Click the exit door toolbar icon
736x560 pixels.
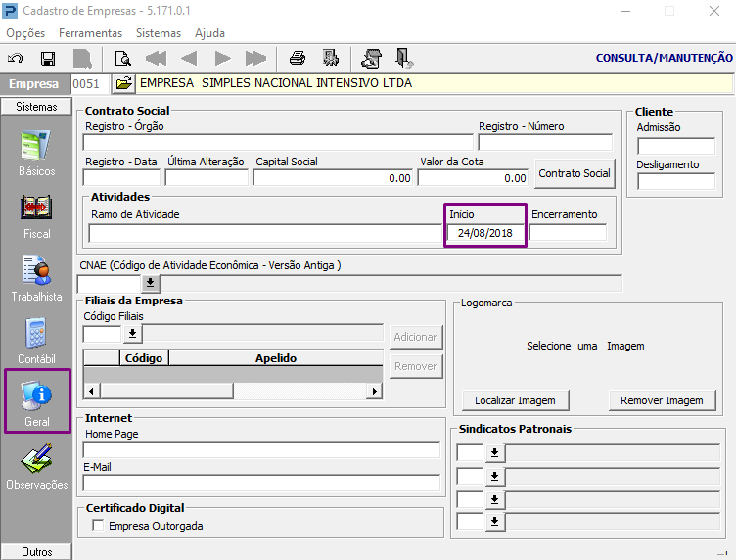403,58
